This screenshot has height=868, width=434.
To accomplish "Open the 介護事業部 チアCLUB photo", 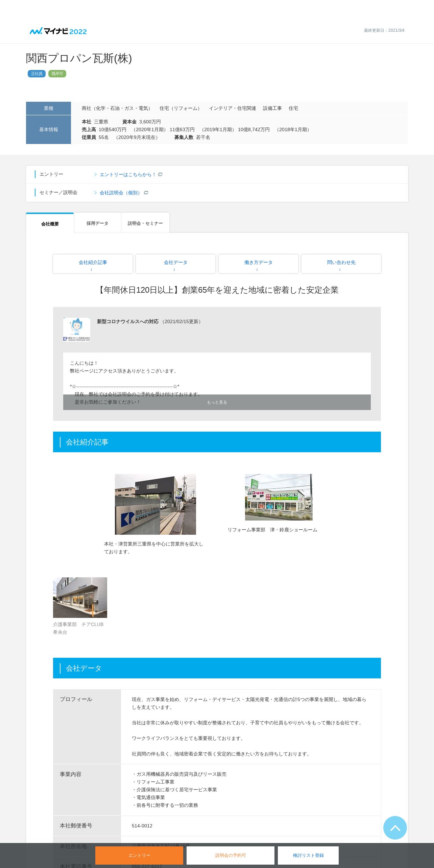I will [x=80, y=598].
